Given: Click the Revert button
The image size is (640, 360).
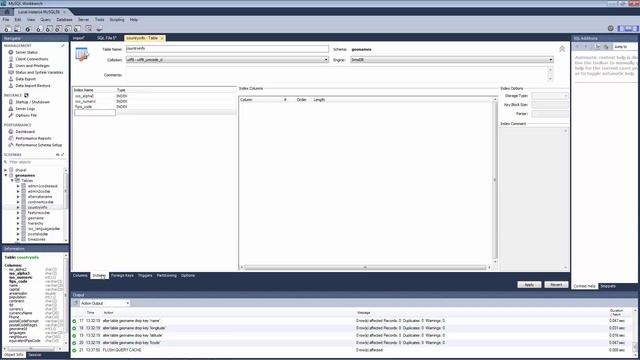Looking at the screenshot, I should 556,284.
